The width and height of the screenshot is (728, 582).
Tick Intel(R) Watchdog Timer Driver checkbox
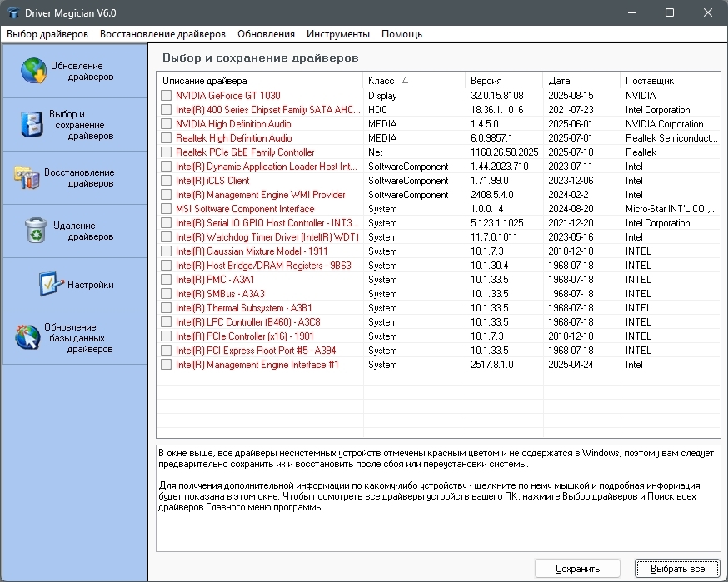coord(167,237)
